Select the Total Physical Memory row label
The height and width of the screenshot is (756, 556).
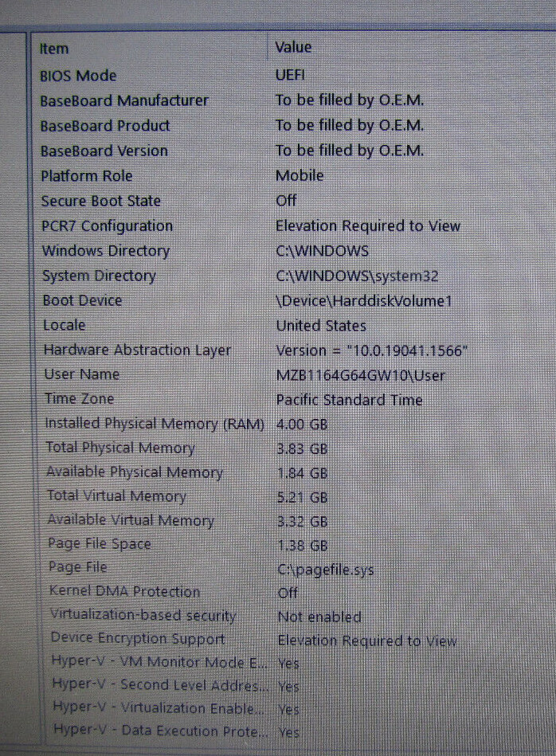[120, 448]
